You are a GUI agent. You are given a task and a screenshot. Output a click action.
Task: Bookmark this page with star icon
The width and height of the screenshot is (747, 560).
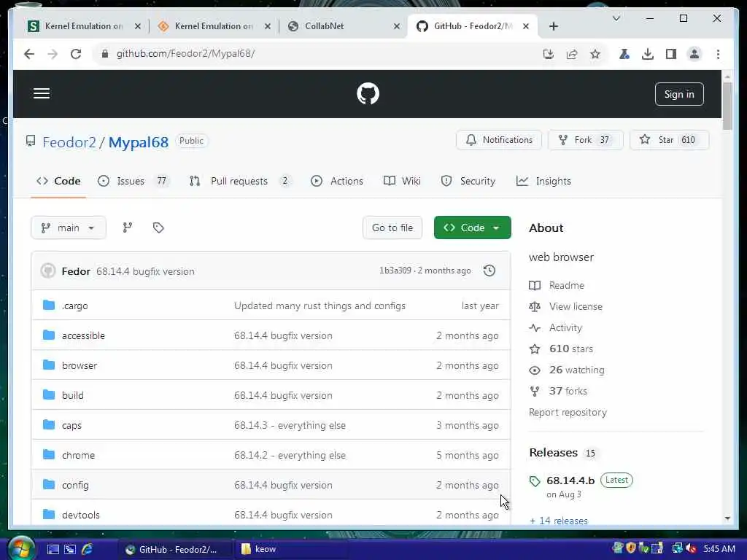pyautogui.click(x=595, y=54)
